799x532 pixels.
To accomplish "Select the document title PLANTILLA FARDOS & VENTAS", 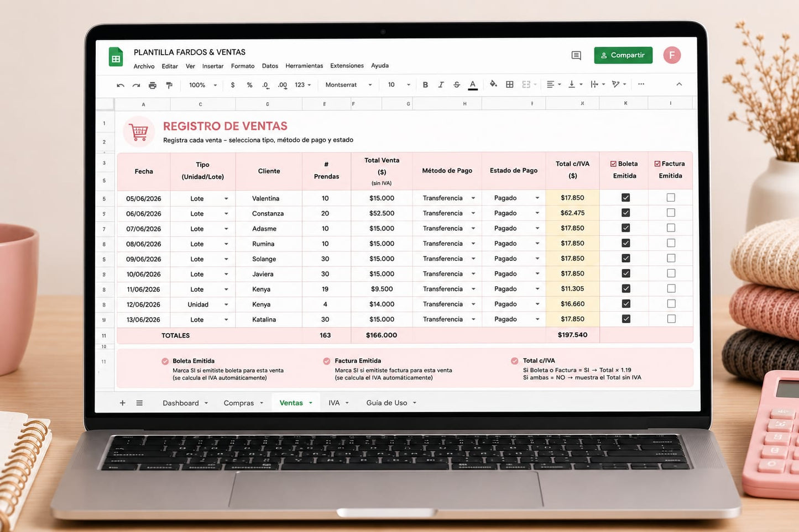I will pyautogui.click(x=190, y=52).
